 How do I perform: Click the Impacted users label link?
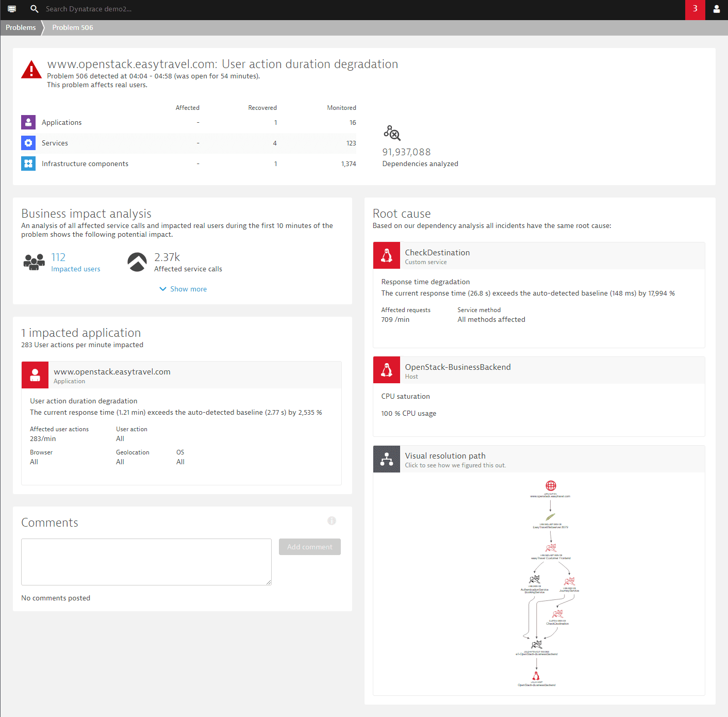pos(76,269)
